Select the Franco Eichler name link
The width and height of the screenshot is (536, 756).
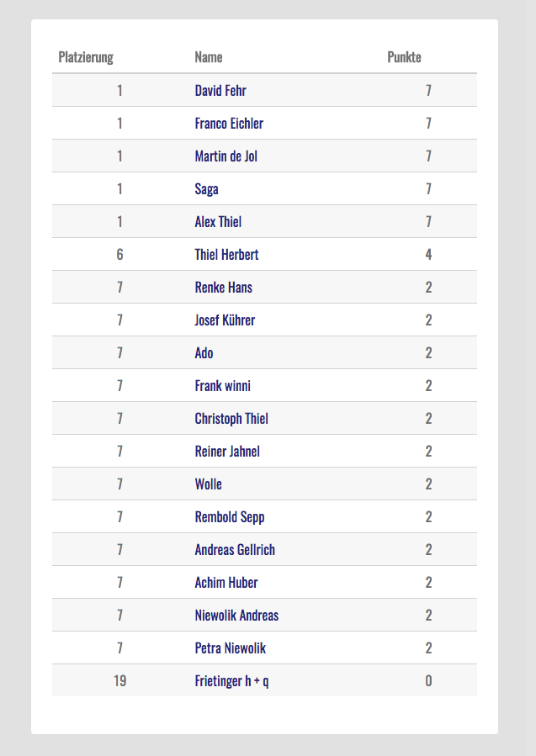(x=229, y=124)
